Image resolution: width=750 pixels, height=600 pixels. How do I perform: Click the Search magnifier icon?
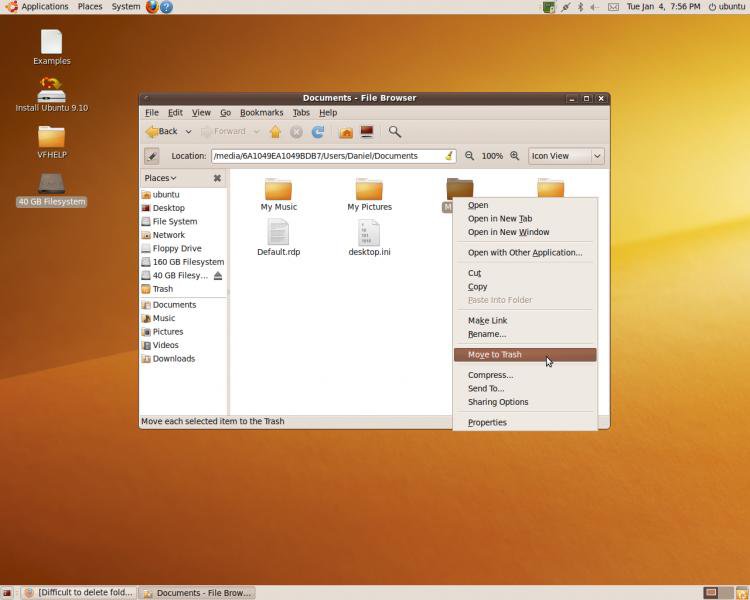395,132
